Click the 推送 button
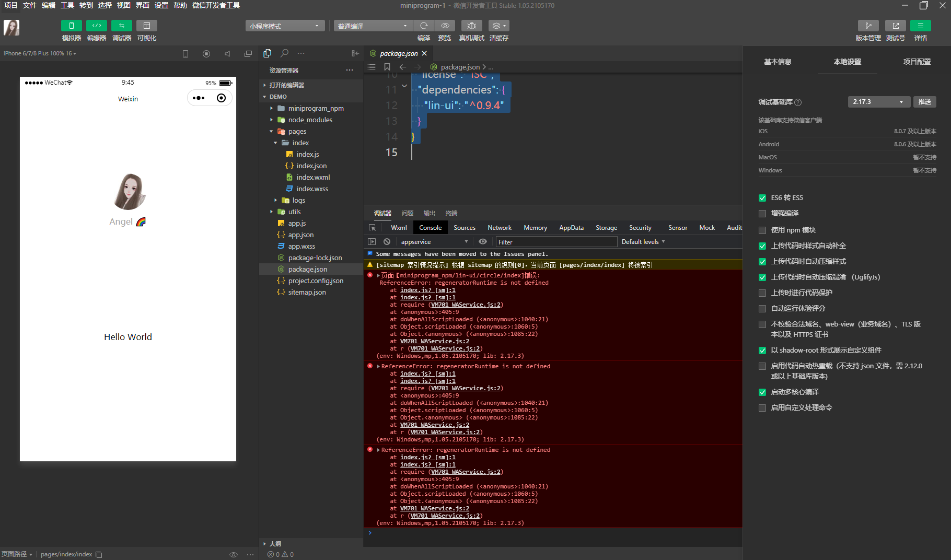951x560 pixels. tap(925, 102)
